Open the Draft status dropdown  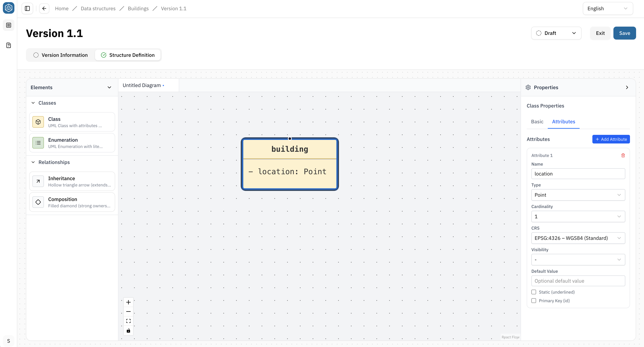click(x=556, y=33)
